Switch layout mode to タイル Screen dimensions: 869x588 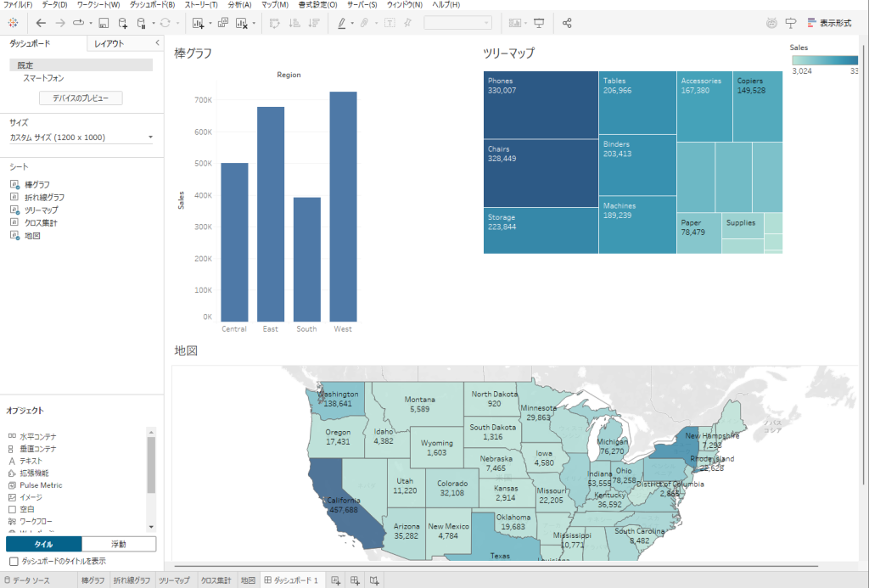44,544
